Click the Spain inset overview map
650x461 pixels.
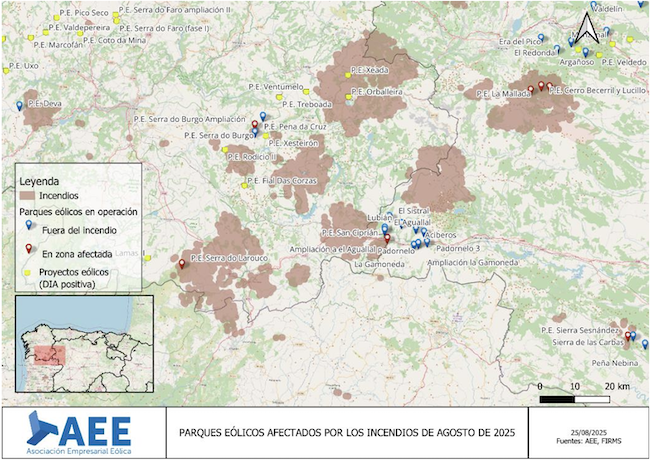(x=85, y=342)
